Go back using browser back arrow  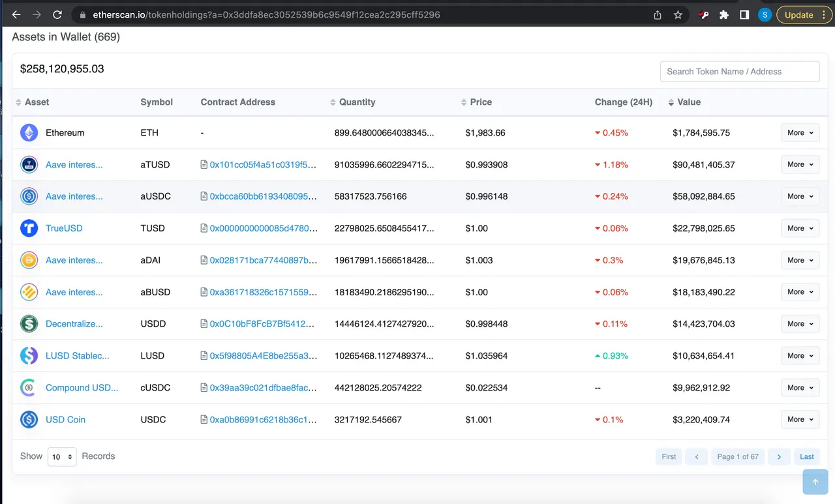coord(16,14)
